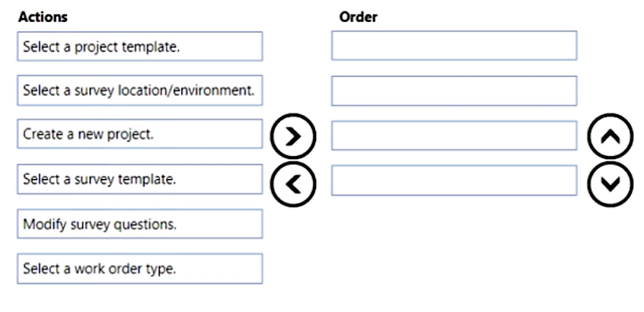Hit the circled right-pointing chevron button
The image size is (644, 312).
click(293, 136)
